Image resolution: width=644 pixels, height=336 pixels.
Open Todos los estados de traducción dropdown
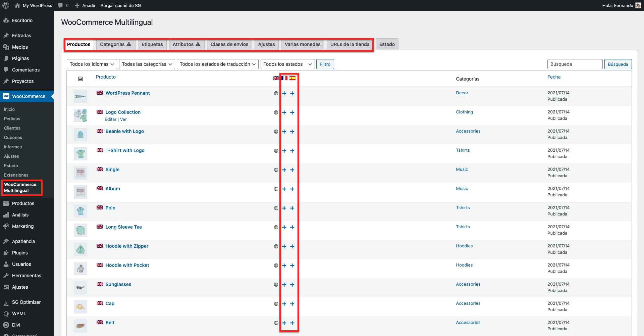(x=217, y=64)
